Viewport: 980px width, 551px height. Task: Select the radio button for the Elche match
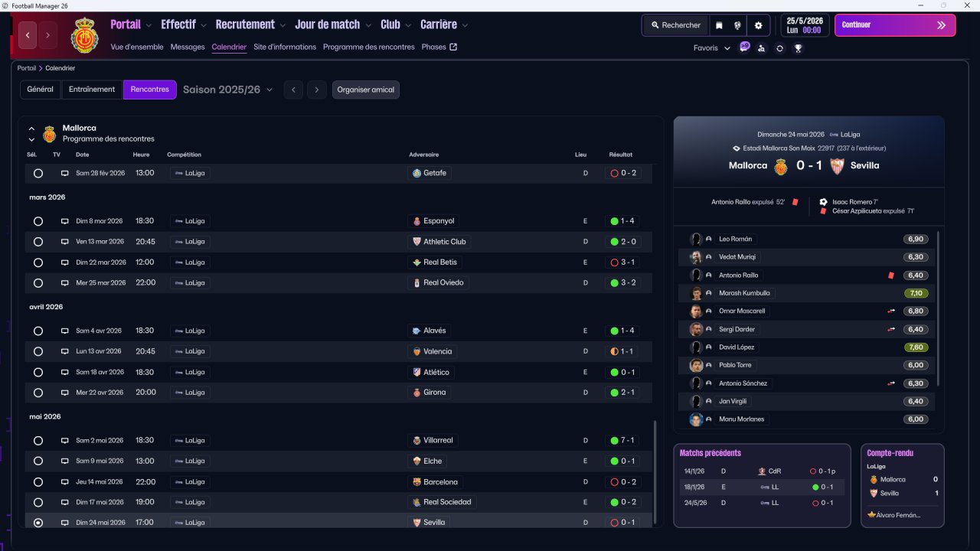pyautogui.click(x=38, y=461)
